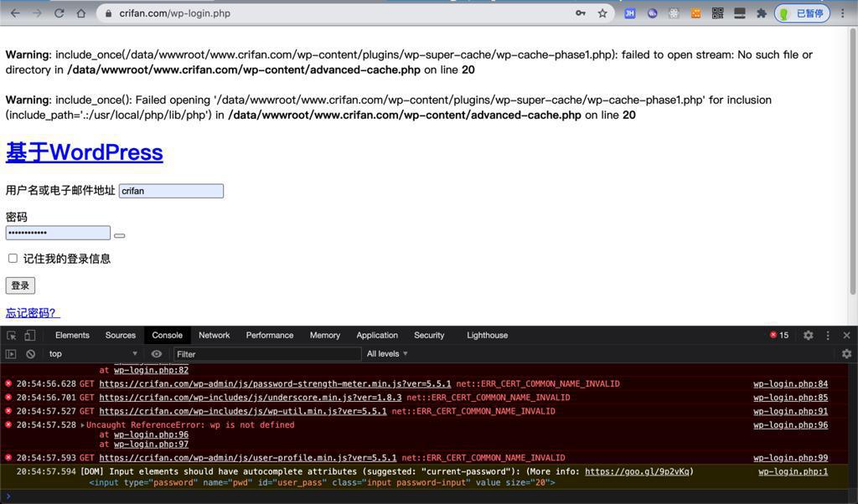
Task: Go back to the previous page
Action: coord(15,13)
